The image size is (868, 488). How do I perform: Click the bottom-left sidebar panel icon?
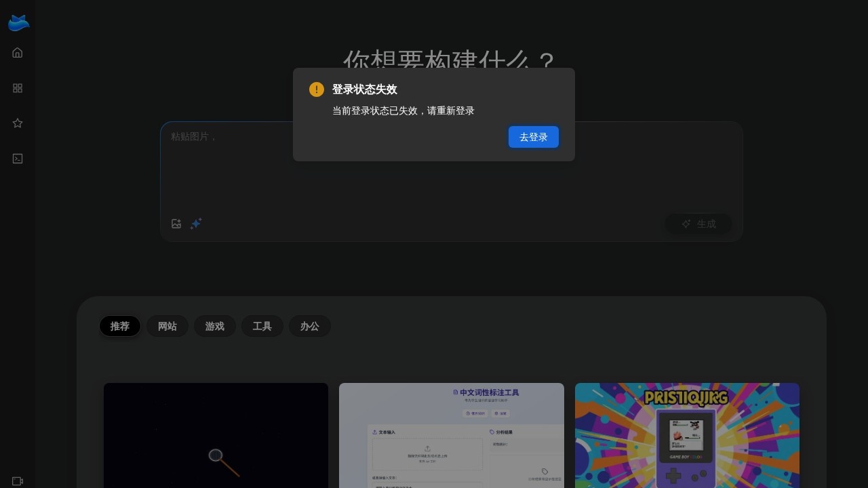18,481
